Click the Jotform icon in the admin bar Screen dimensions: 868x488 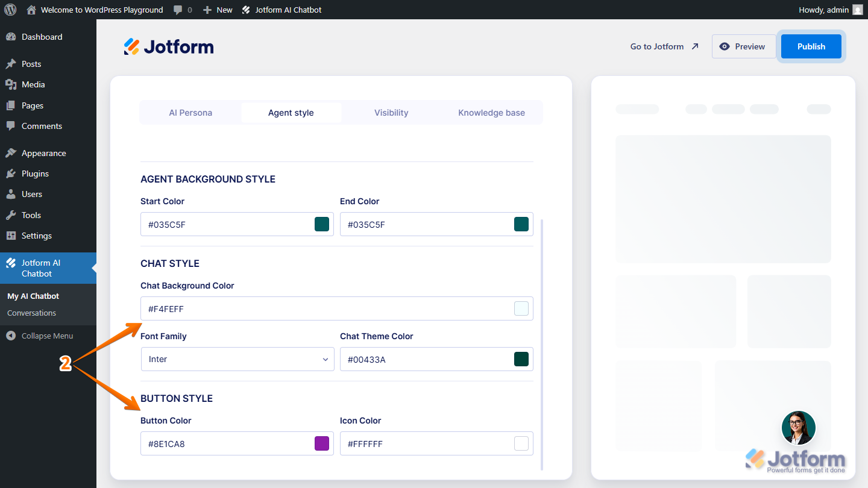click(246, 10)
